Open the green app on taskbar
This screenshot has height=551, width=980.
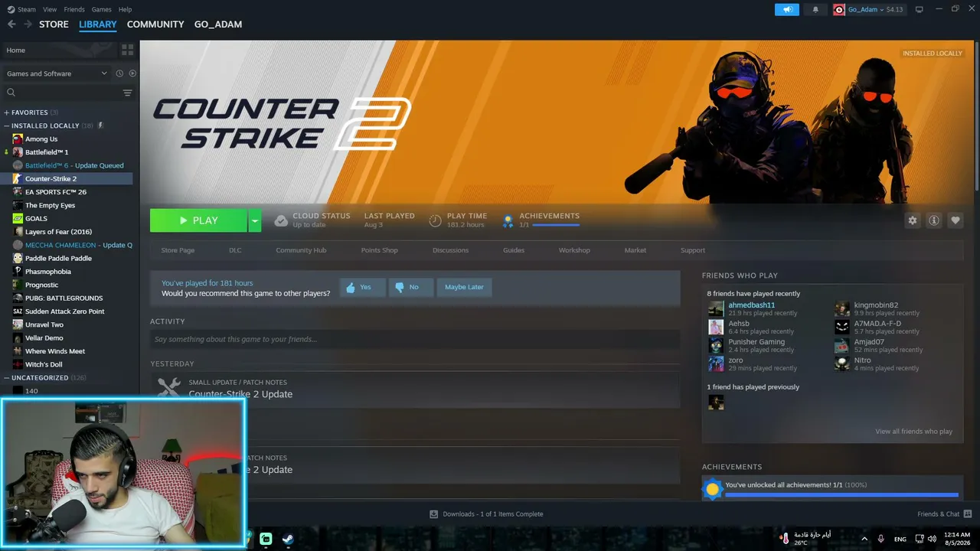266,539
